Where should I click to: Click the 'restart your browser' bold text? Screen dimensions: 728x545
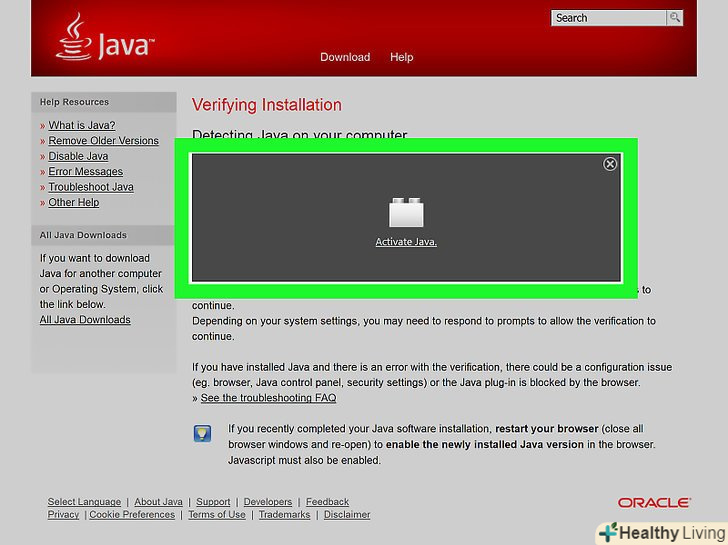(547, 429)
